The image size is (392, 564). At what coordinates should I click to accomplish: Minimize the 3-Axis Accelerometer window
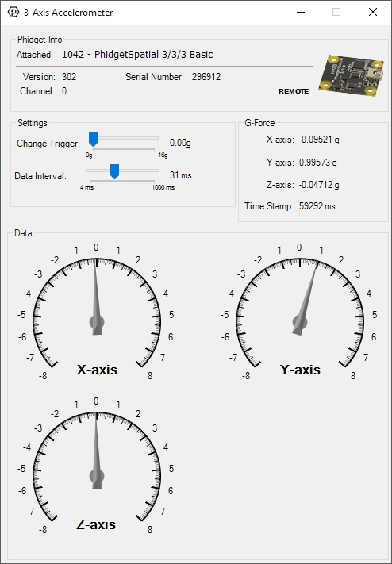pyautogui.click(x=301, y=12)
